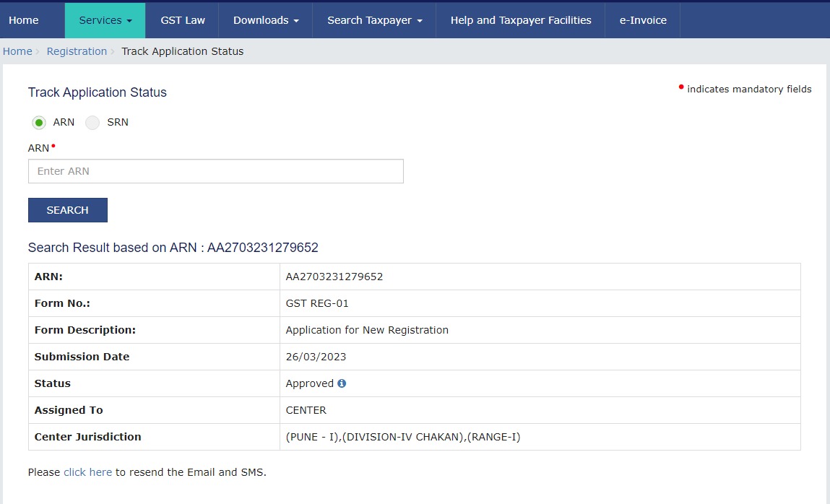Go to the Home nav menu item
Screen dimensions: 830x504
pyautogui.click(x=24, y=20)
